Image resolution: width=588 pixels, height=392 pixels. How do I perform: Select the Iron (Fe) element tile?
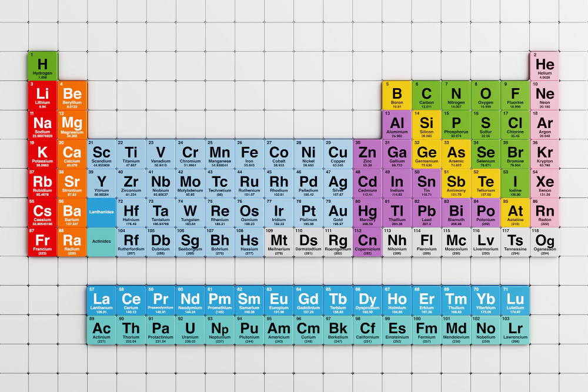[x=249, y=153]
